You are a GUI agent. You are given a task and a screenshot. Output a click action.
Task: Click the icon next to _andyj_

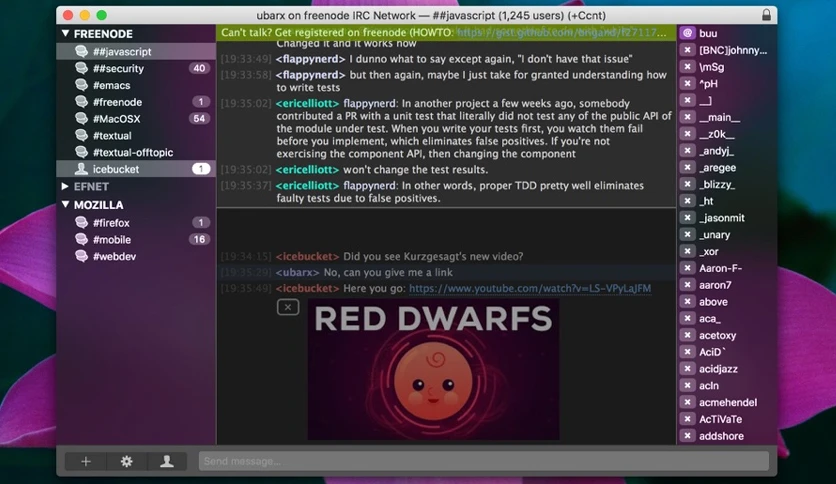tap(687, 151)
